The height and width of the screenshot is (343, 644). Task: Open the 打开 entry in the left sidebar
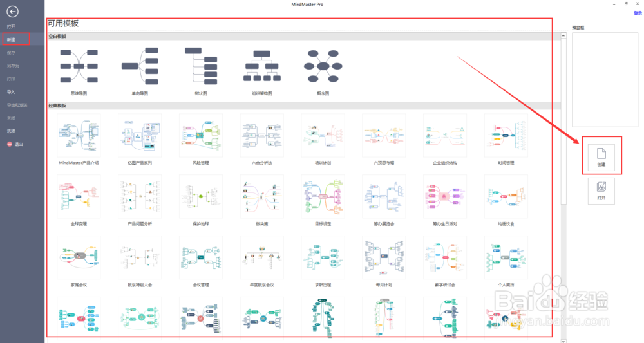[x=11, y=26]
